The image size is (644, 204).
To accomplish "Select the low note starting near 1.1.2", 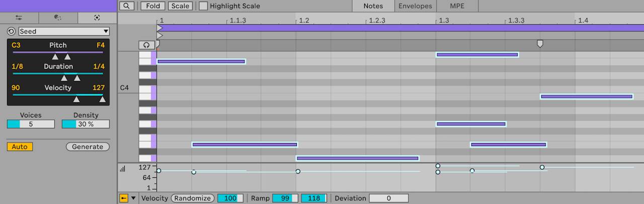I will click(x=245, y=145).
